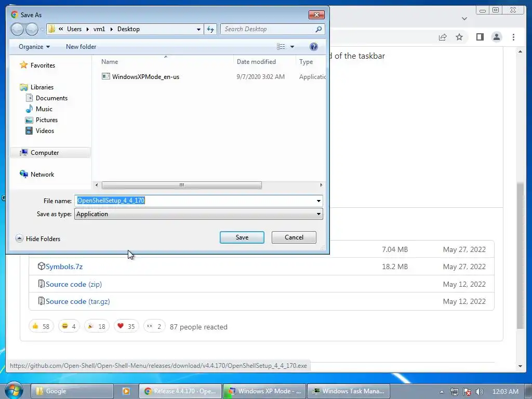Open the Chrome three-dot menu
Screen dimensions: 532x399
pyautogui.click(x=513, y=37)
